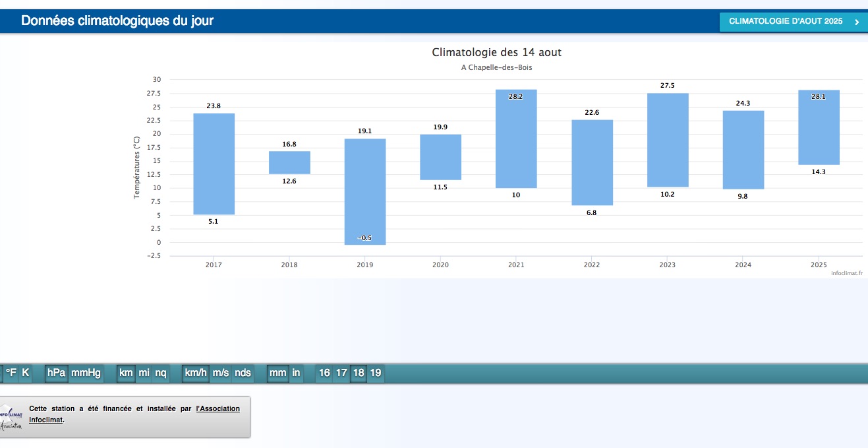868x448 pixels.
Task: Select hPa pressure unit
Action: (x=56, y=373)
